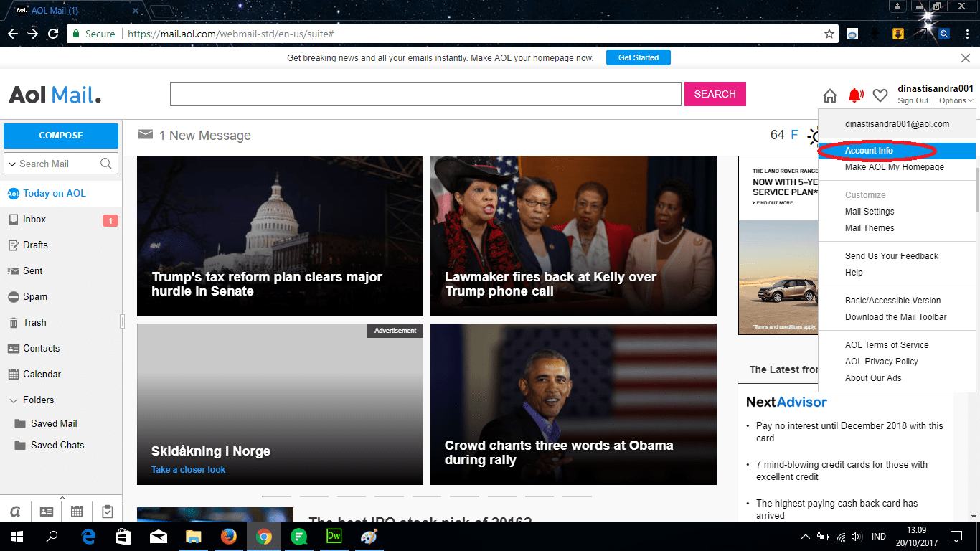Go back with browser back arrow
This screenshot has height=551, width=980.
pos(12,34)
